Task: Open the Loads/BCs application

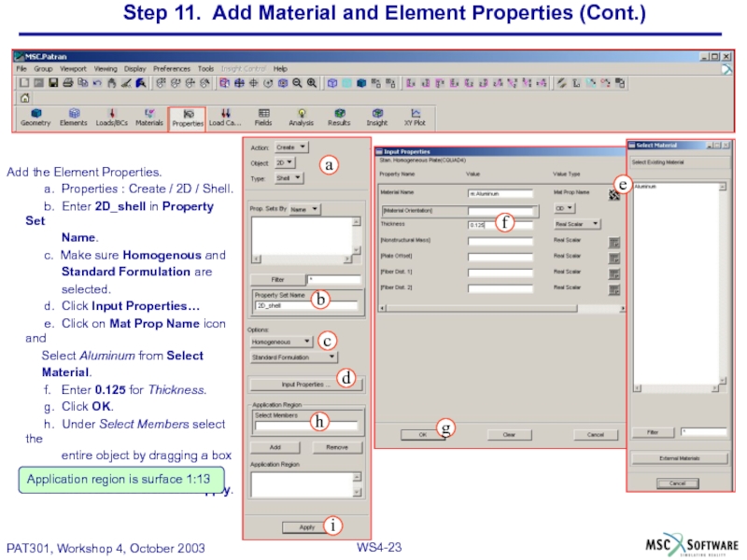Action: click(x=112, y=118)
